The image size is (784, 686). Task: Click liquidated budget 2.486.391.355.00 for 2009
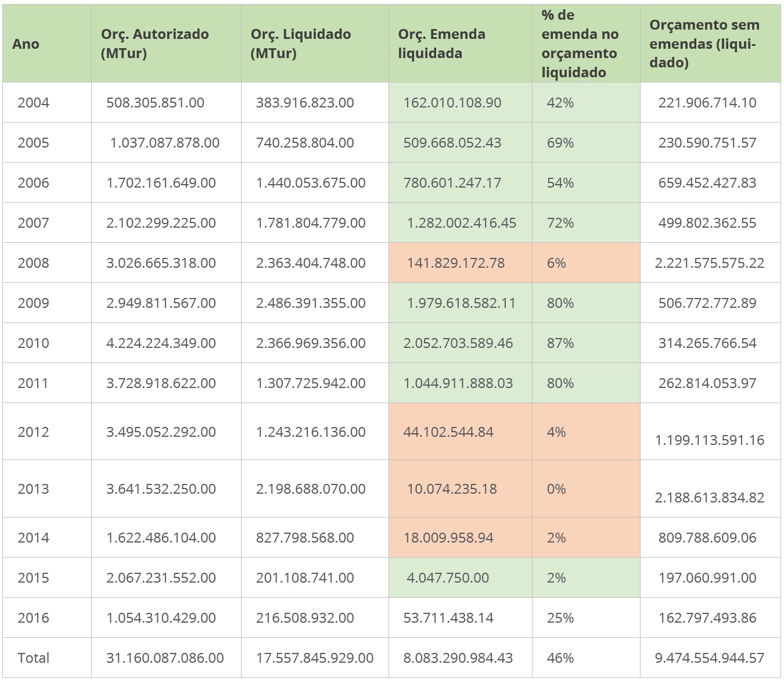point(311,303)
